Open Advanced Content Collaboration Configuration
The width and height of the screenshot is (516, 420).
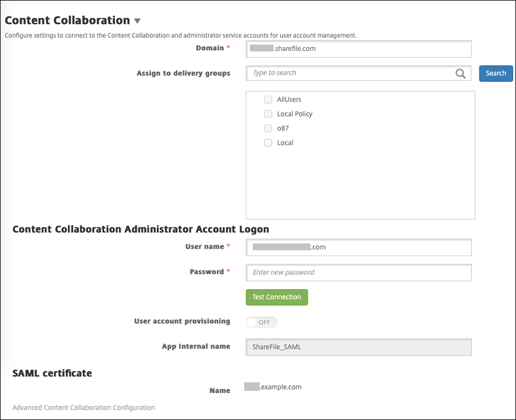(84, 407)
